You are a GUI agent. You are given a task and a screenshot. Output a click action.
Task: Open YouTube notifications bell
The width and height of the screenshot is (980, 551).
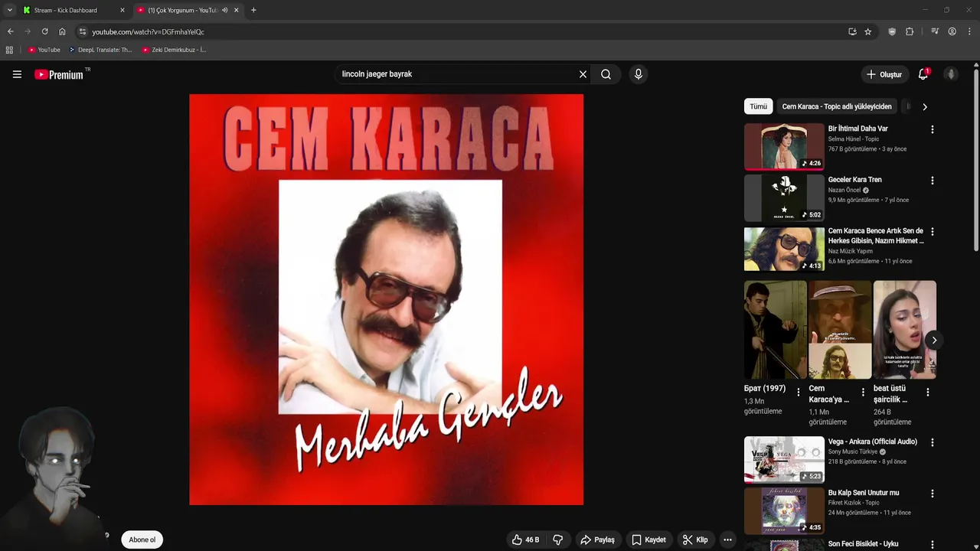pos(923,74)
